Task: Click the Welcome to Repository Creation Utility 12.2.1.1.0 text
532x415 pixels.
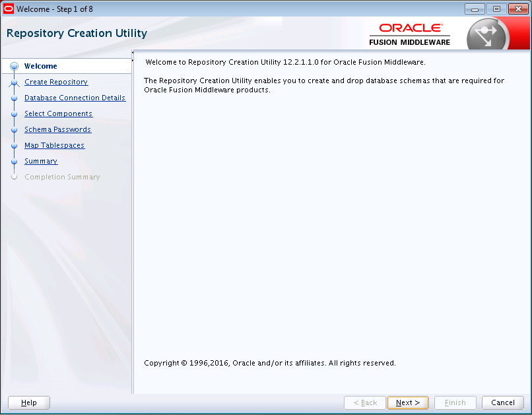Action: (285, 63)
